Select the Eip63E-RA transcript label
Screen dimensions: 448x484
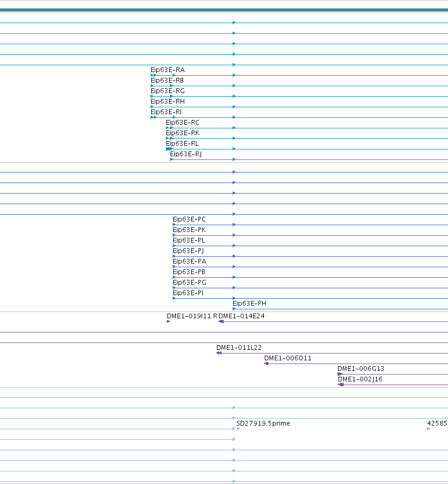click(x=167, y=70)
